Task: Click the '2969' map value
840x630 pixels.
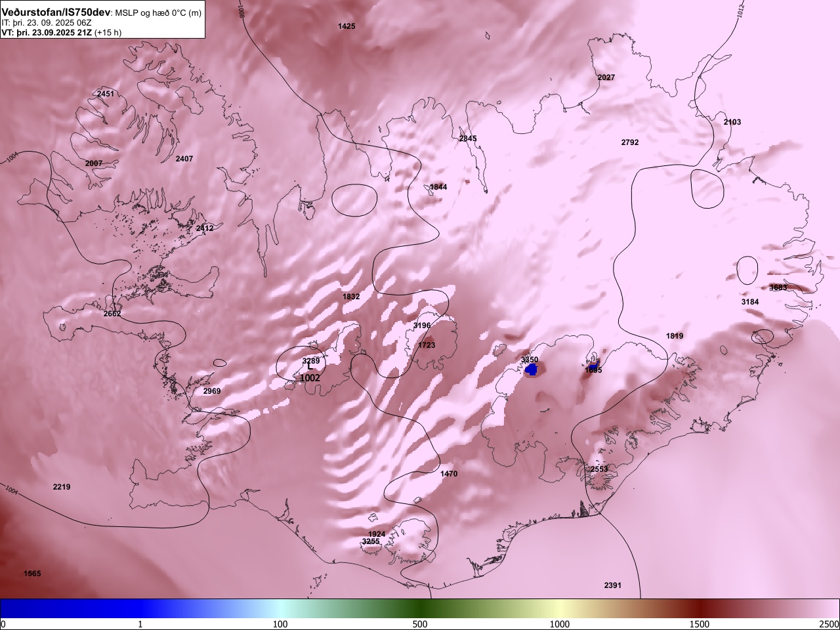Action: pyautogui.click(x=212, y=391)
